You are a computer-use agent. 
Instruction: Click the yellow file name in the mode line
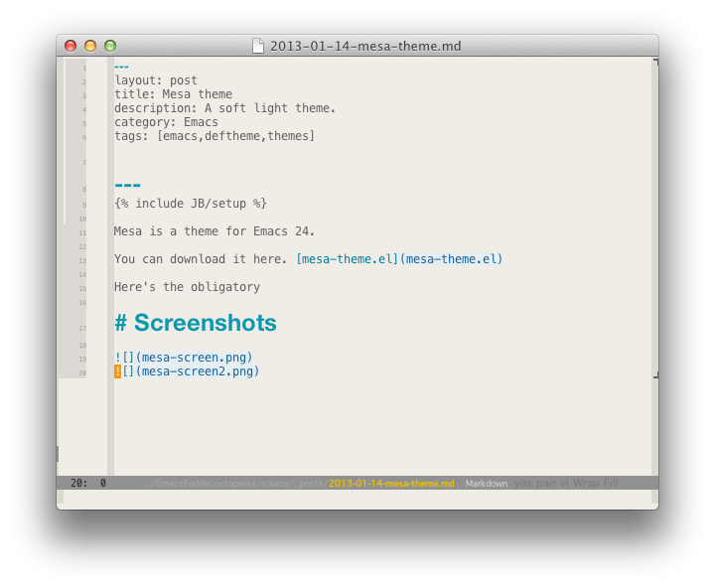tap(391, 483)
